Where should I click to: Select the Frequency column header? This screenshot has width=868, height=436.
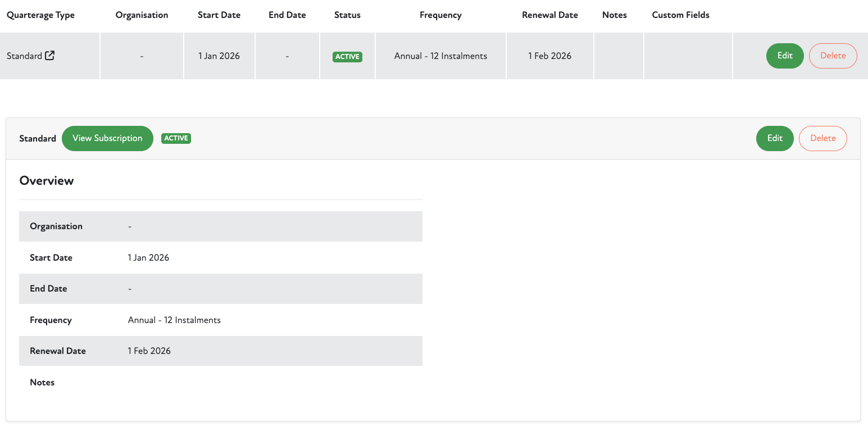tap(440, 15)
